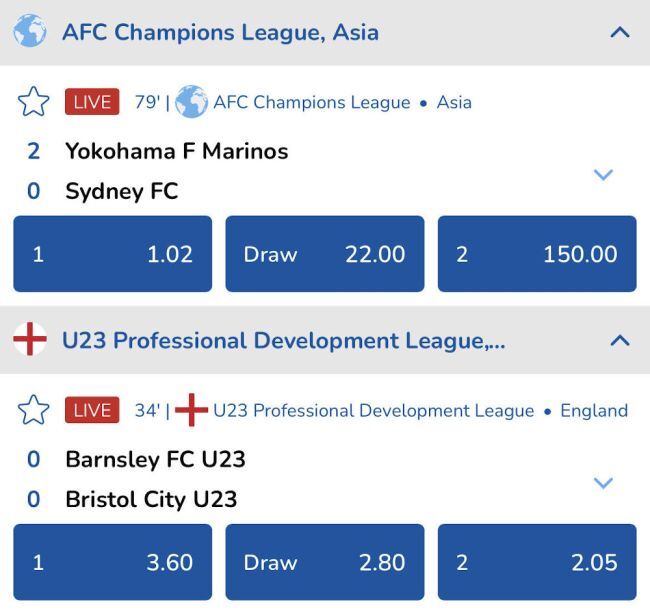
Task: Open the AFC Champions League link in match row
Action: click(311, 102)
